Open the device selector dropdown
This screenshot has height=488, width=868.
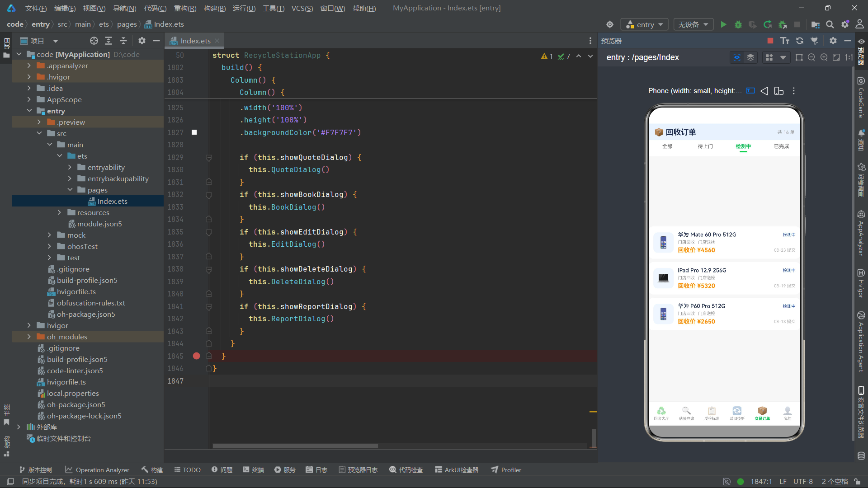click(693, 24)
